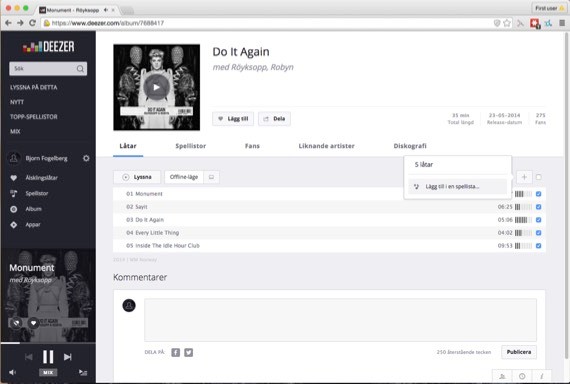The width and height of the screenshot is (570, 384).
Task: Share comment on Facebook icon
Action: tap(176, 352)
